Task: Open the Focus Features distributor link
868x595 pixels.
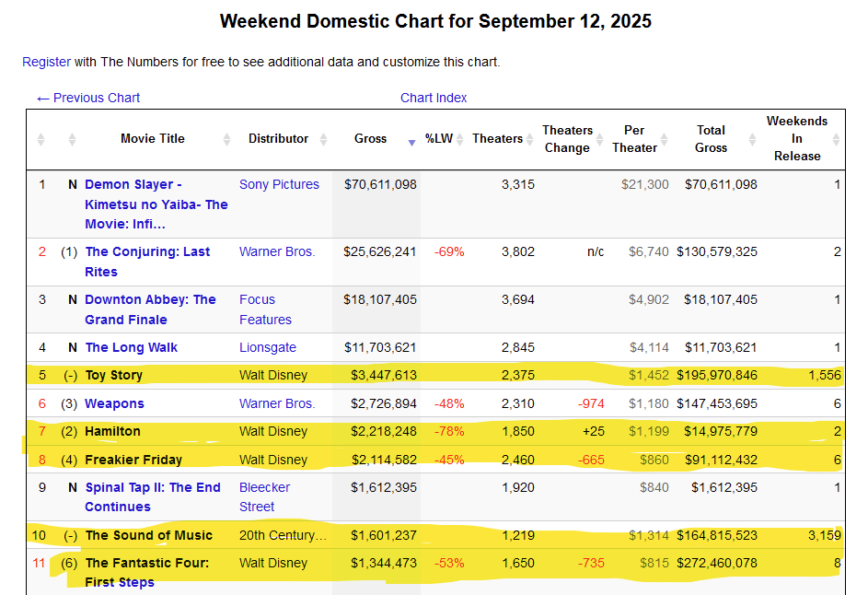Action: coord(265,309)
